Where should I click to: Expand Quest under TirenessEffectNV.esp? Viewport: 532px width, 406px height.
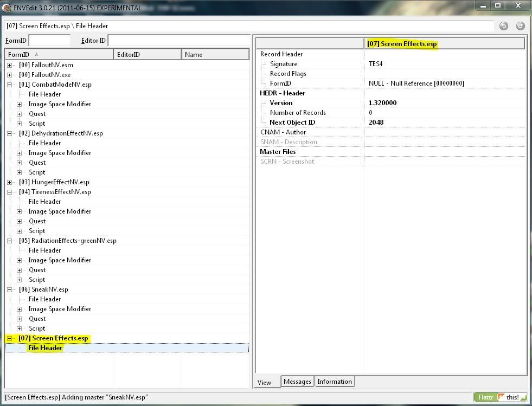point(20,222)
